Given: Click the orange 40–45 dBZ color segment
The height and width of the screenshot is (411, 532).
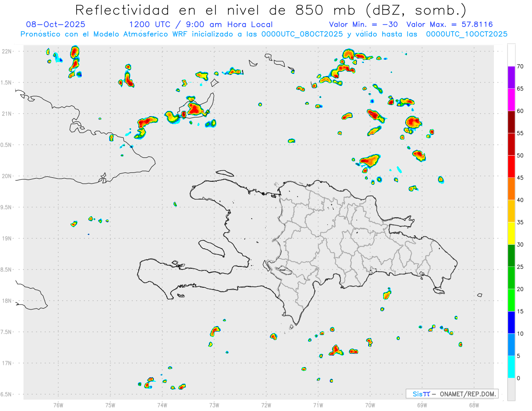Looking at the screenshot, I should tap(511, 189).
